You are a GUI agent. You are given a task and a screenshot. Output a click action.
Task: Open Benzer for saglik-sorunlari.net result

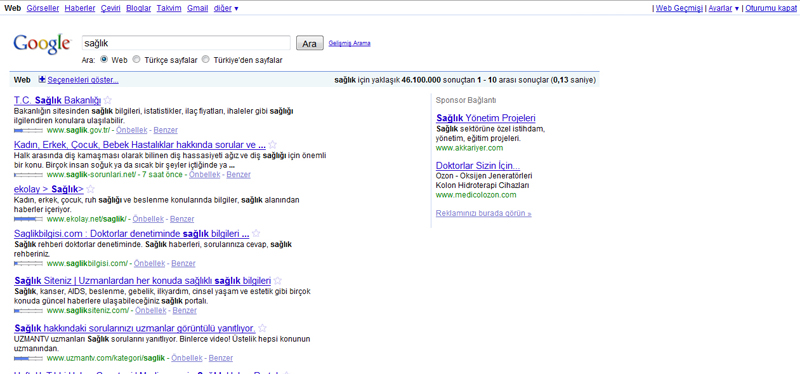tap(238, 174)
